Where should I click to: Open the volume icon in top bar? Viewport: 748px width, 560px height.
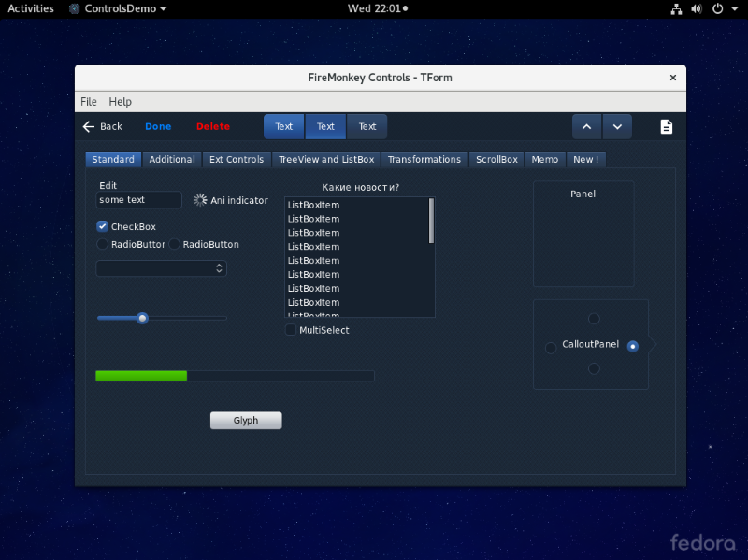697,9
